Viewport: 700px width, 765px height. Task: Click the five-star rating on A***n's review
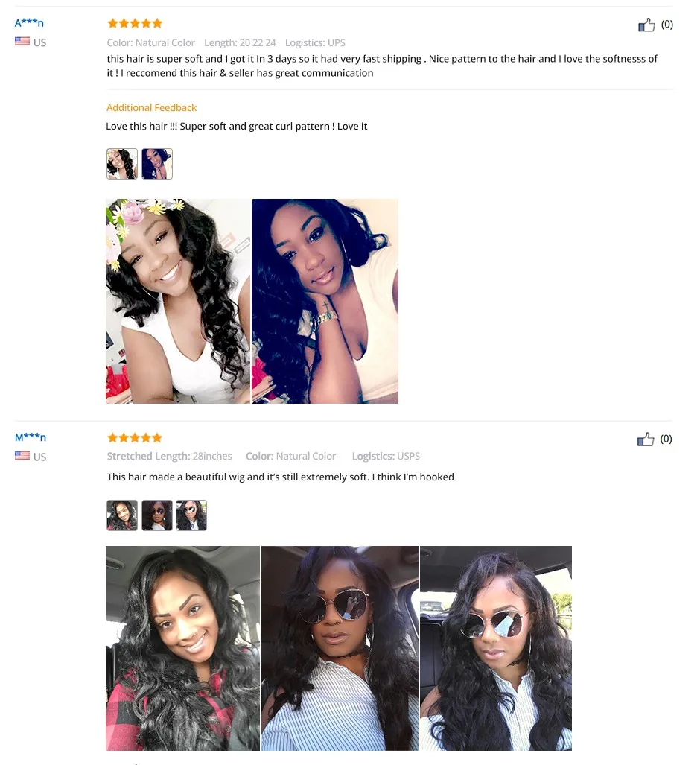(135, 23)
